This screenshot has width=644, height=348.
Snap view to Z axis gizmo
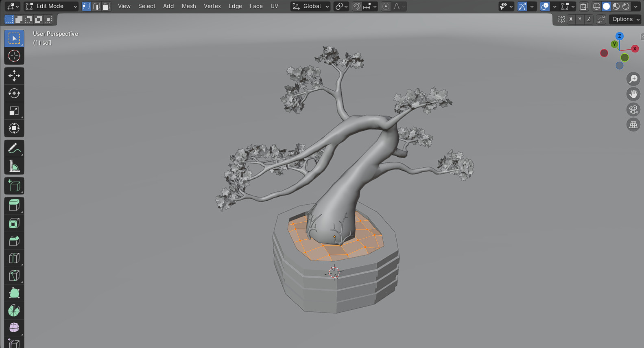tap(620, 36)
